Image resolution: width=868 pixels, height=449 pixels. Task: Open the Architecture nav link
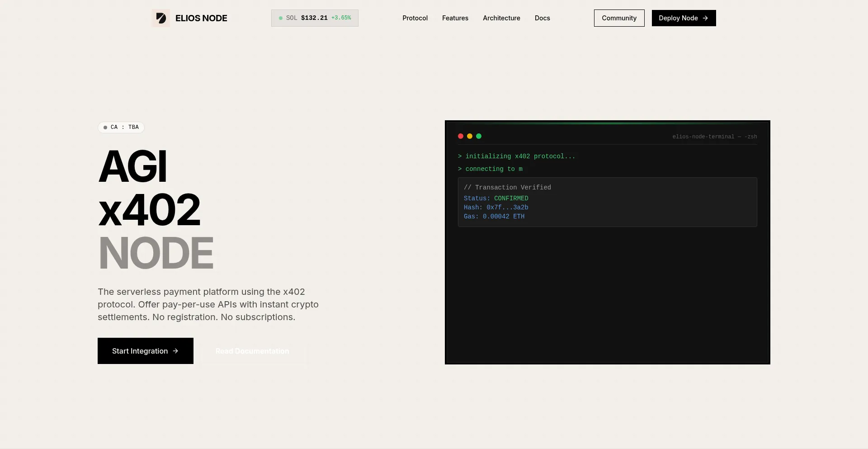(x=501, y=18)
